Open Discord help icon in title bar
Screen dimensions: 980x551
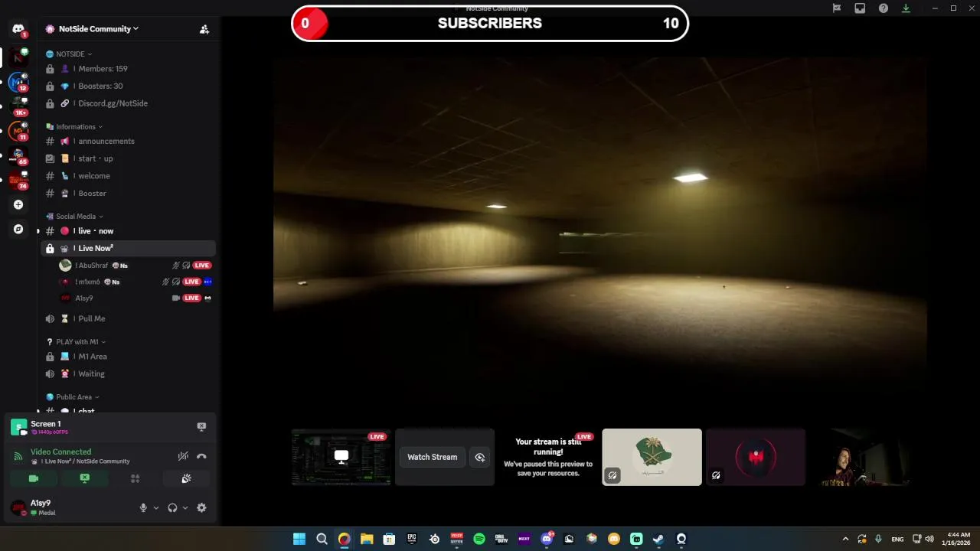tap(884, 8)
